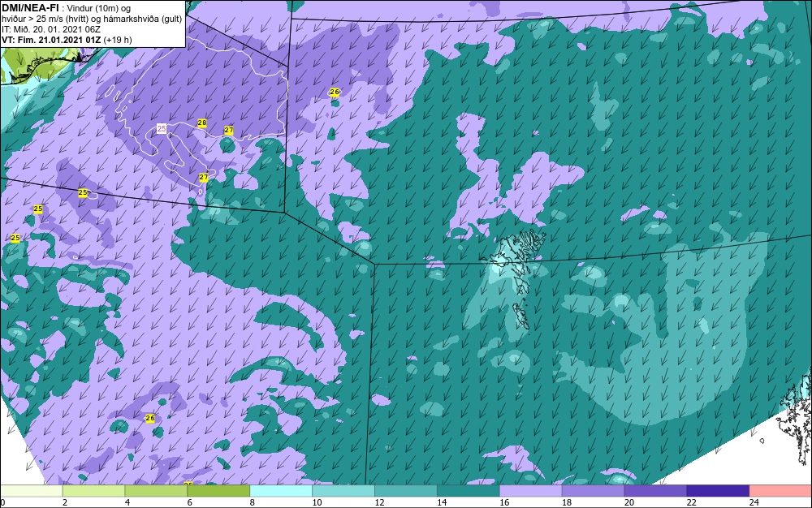Click the legend scale number 16

(504, 502)
